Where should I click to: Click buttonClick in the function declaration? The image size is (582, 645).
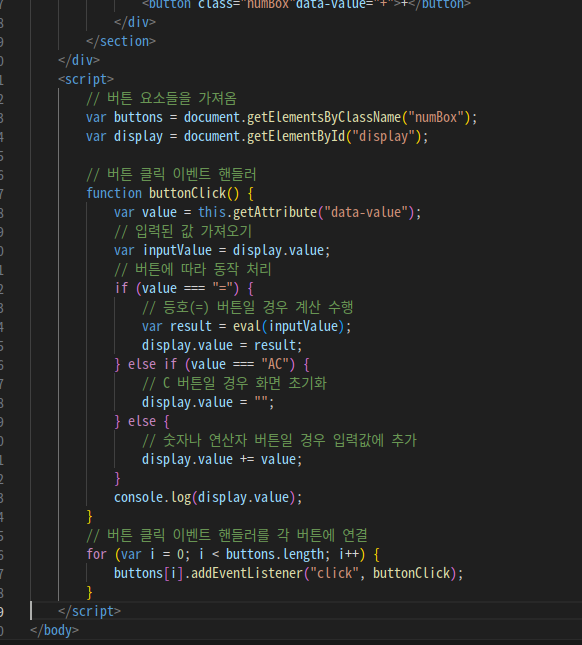[x=188, y=193]
